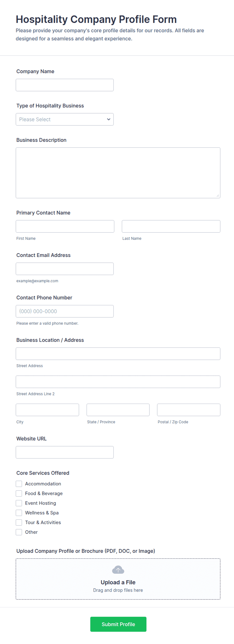Check the Food & Beverage checkbox
This screenshot has width=234, height=644.
19,493
